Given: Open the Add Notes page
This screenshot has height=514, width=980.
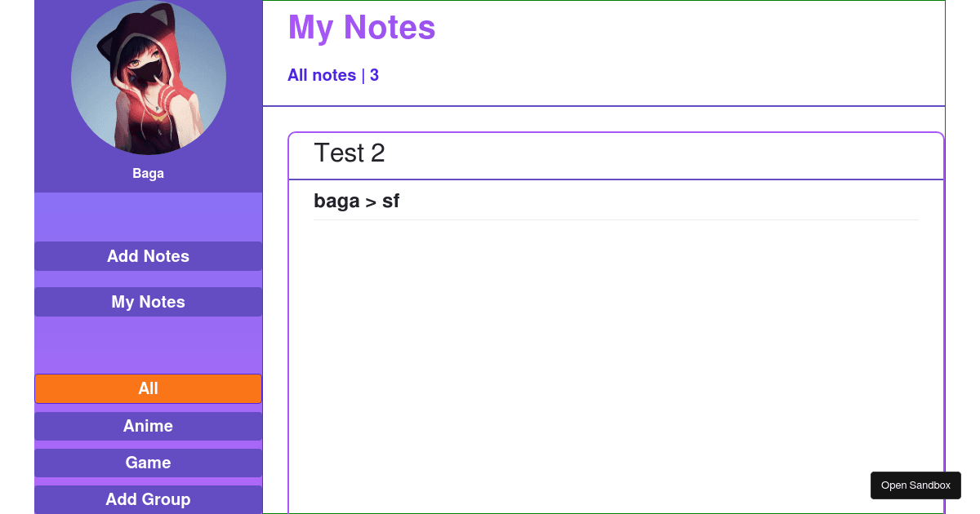Looking at the screenshot, I should click(x=148, y=256).
